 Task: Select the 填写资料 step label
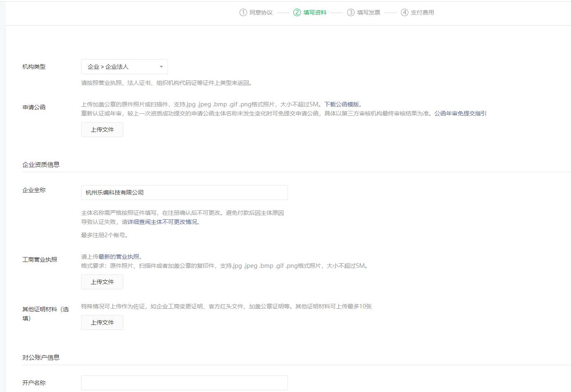315,12
